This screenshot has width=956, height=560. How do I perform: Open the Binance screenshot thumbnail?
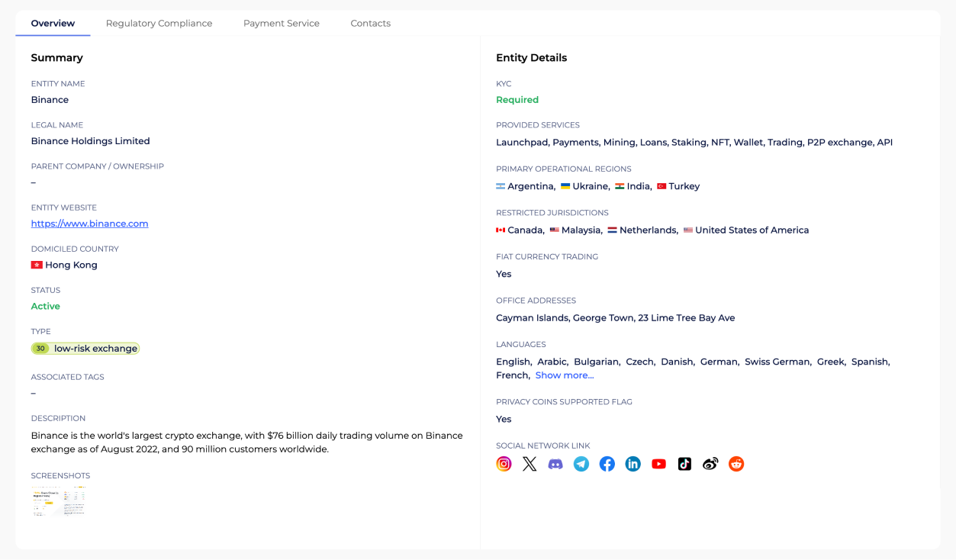(x=60, y=501)
